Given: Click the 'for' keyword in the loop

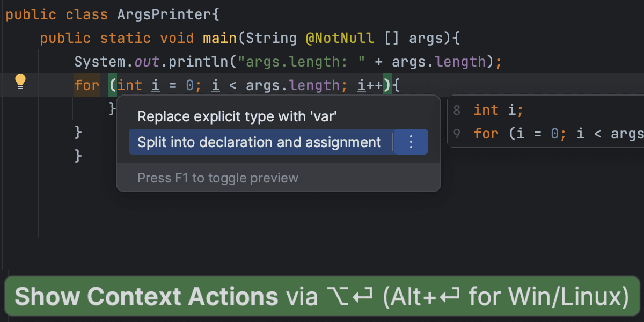Looking at the screenshot, I should coord(86,84).
